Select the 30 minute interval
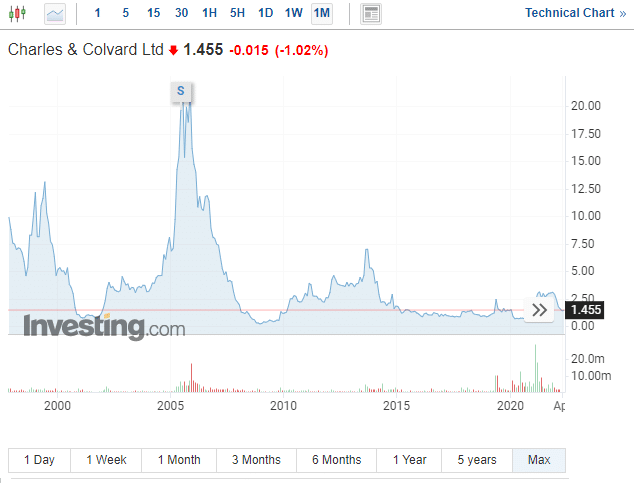 [182, 13]
